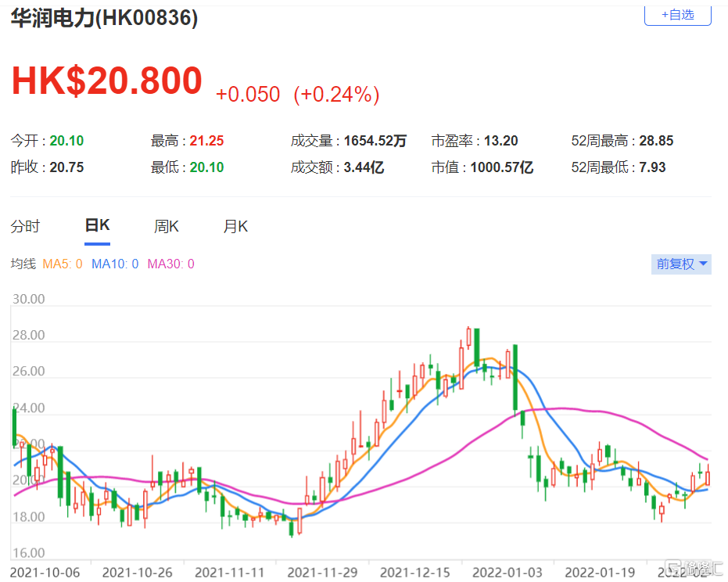Click the 2021-10-26 date axis marker

click(137, 573)
